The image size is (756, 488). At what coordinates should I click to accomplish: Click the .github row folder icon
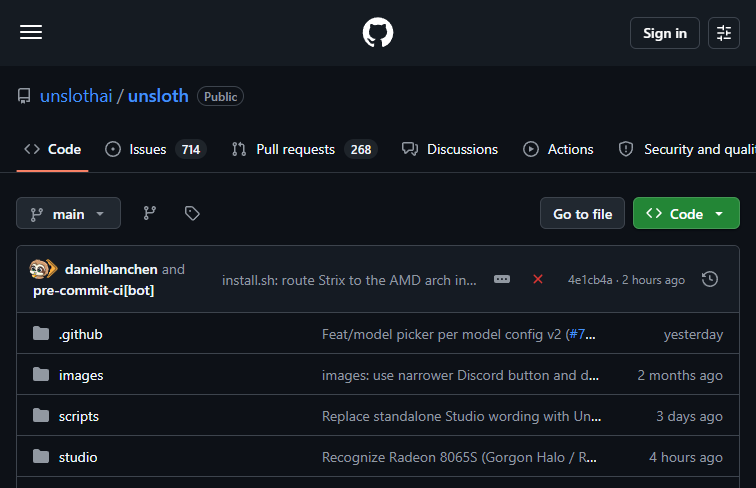point(41,333)
